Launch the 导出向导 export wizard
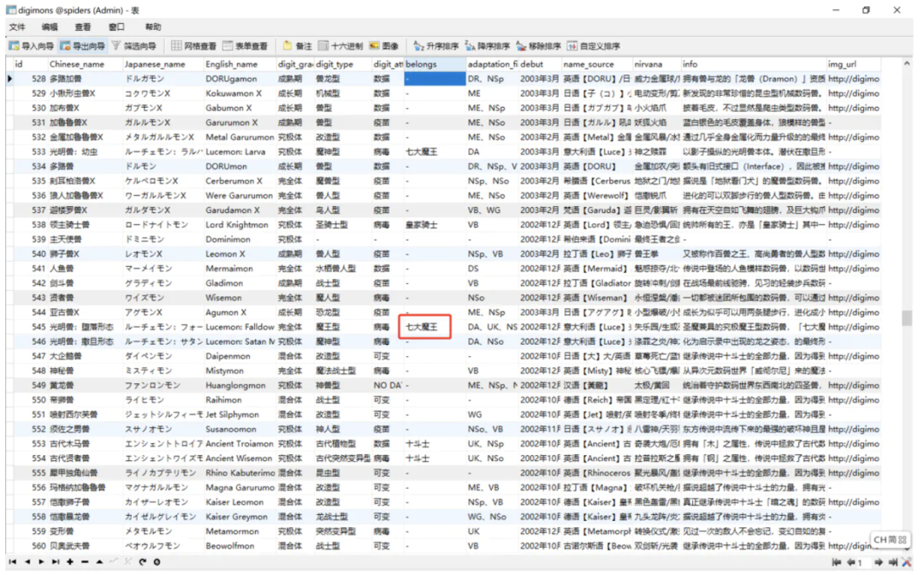 tap(82, 46)
